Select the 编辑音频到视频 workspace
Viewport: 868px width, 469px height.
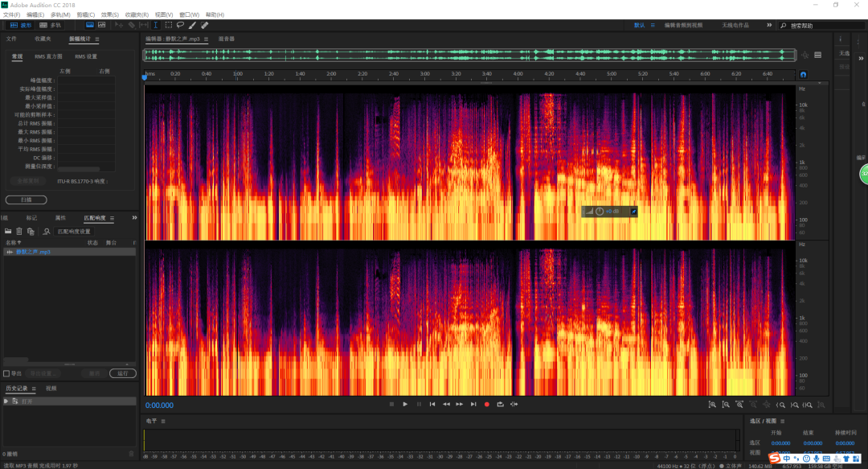pos(683,25)
